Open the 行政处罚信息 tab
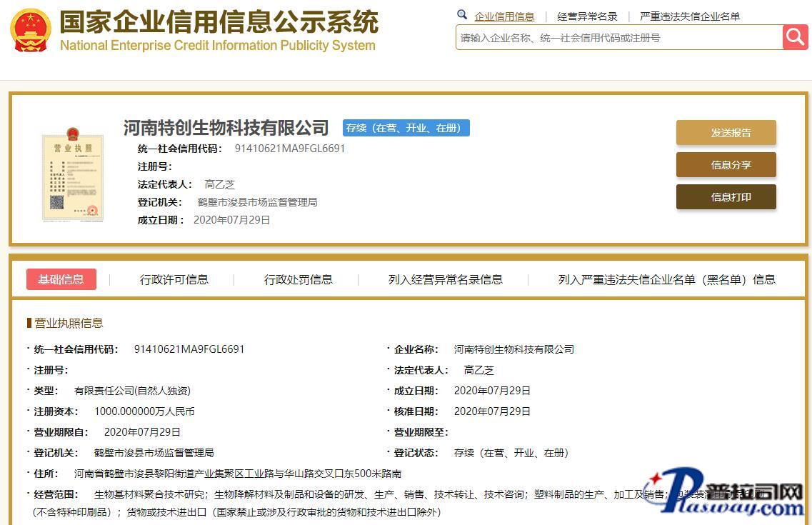The width and height of the screenshot is (812, 525). point(299,279)
